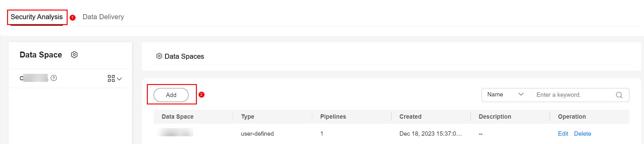Viewport: 644px width, 144px height.
Task: Click the help question mark icon
Action: [54, 78]
